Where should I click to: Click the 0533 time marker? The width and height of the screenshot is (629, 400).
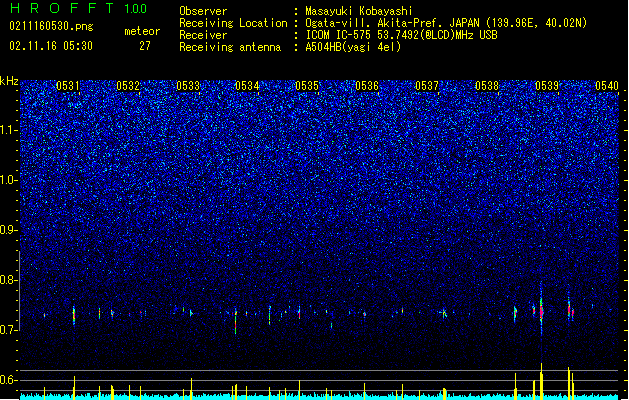[x=188, y=85]
